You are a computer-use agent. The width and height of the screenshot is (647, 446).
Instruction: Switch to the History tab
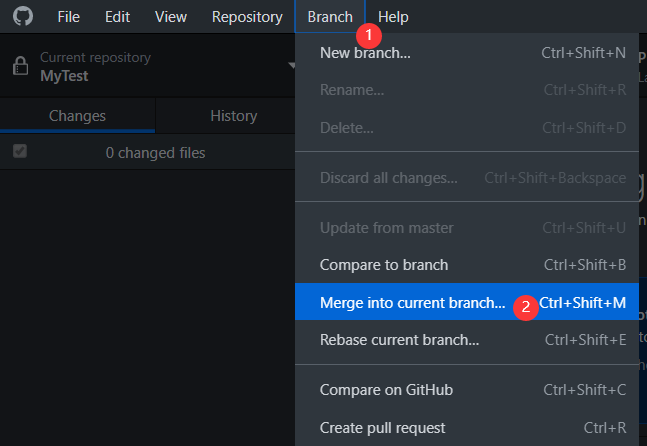click(x=233, y=116)
